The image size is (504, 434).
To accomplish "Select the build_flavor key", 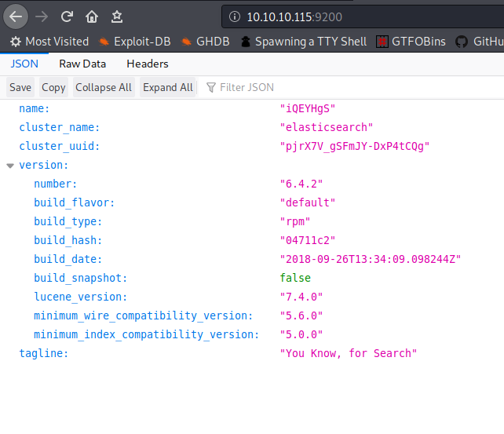I will [x=75, y=202].
